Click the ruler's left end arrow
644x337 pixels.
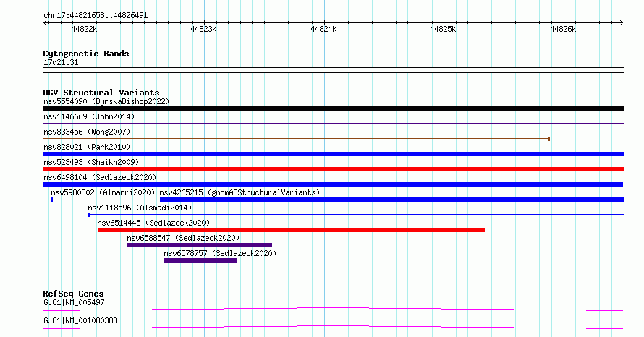pyautogui.click(x=45, y=23)
